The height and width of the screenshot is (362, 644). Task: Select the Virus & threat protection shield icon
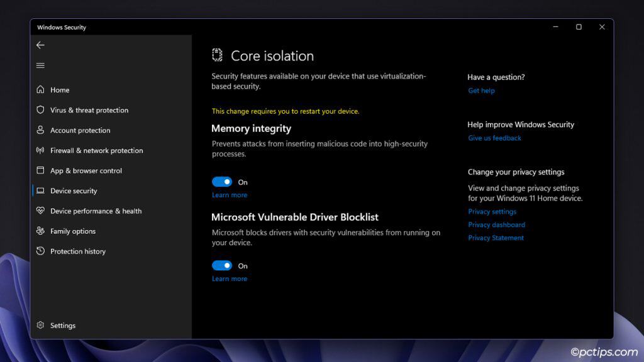click(41, 110)
